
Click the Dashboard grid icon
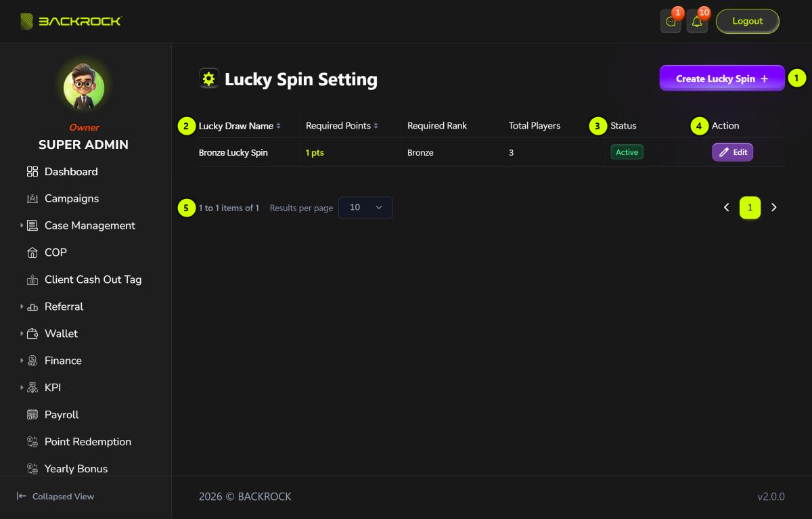(32, 172)
